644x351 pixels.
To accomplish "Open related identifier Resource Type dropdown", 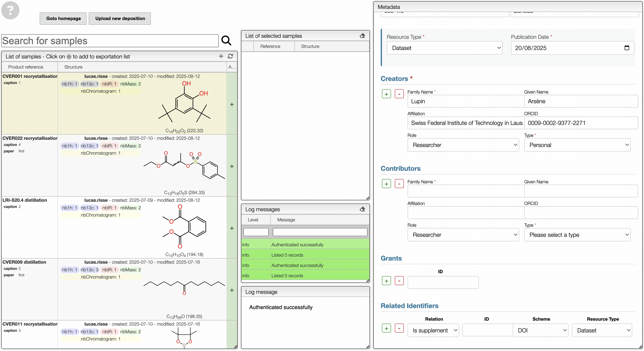I will click(602, 330).
